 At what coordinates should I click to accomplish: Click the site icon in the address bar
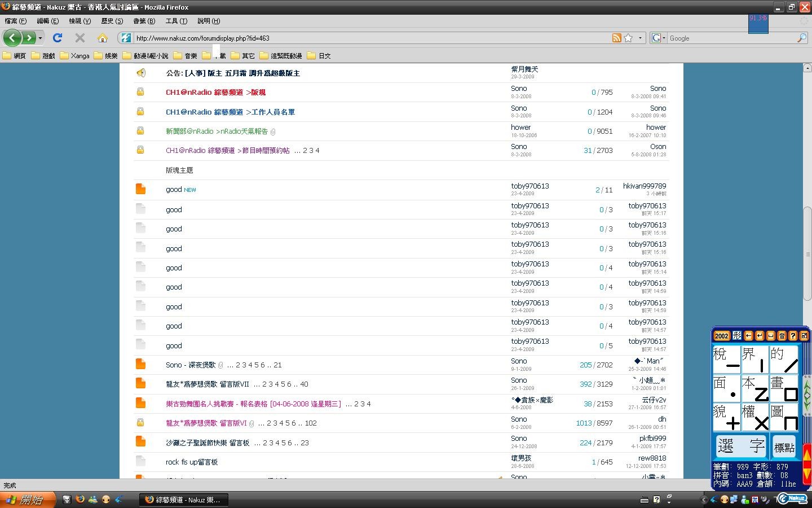pos(126,38)
